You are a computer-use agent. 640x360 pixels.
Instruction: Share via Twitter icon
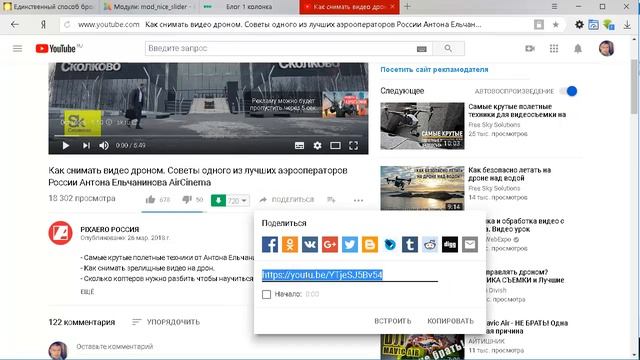click(x=350, y=244)
